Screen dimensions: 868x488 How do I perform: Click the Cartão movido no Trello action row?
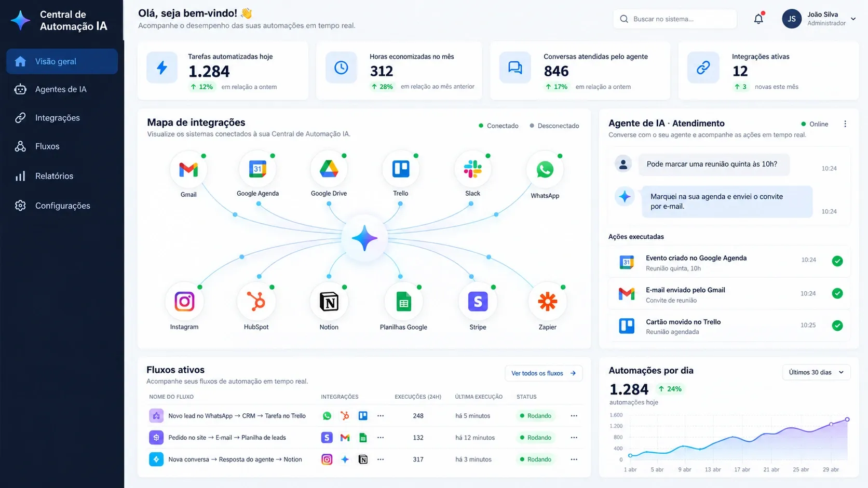[x=729, y=326]
